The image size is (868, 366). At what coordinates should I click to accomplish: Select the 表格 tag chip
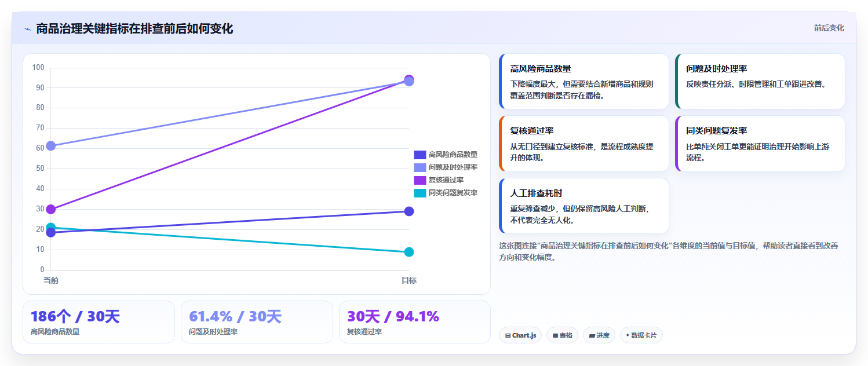562,335
